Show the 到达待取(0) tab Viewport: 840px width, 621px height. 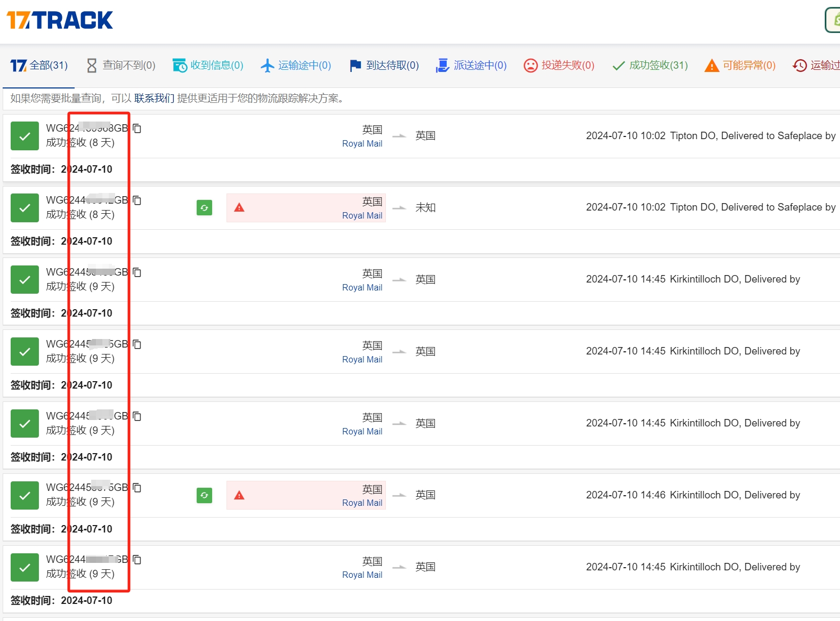384,66
